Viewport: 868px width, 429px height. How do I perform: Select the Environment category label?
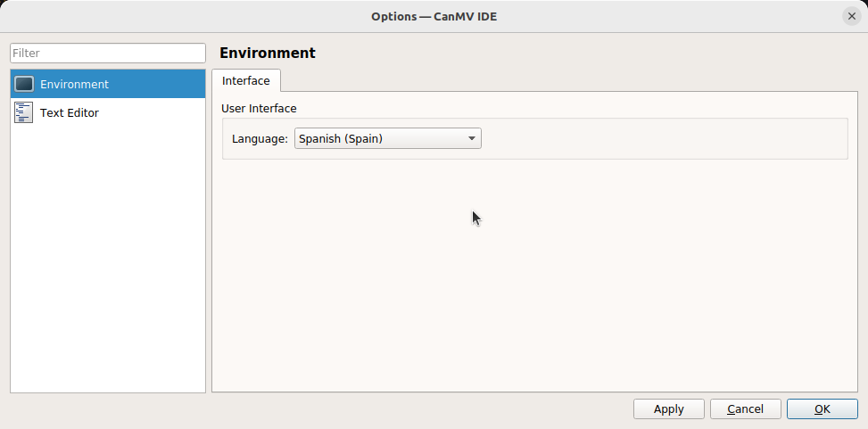[74, 84]
